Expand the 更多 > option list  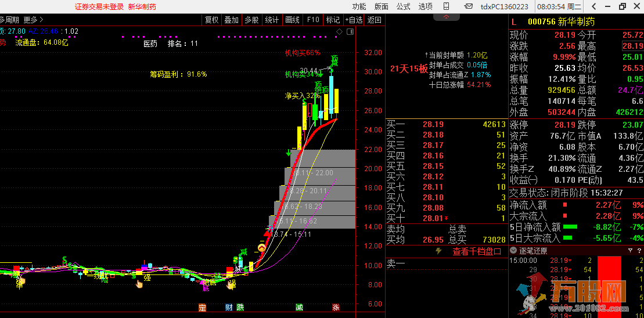(33, 20)
